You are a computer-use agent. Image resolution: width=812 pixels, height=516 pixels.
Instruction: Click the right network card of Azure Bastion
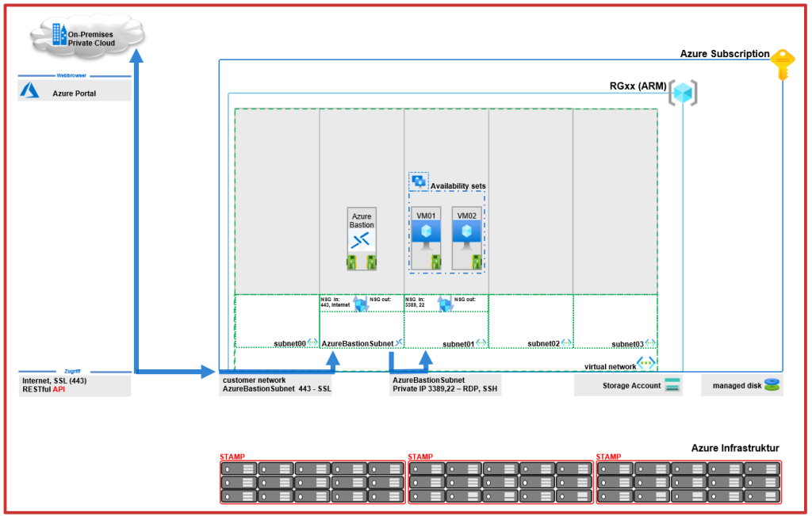click(x=371, y=262)
